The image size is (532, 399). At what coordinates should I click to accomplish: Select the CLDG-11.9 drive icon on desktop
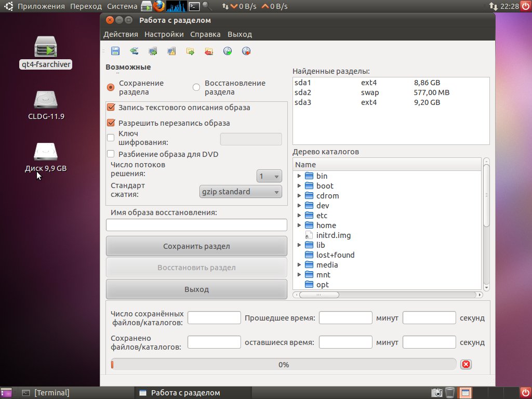[46, 105]
